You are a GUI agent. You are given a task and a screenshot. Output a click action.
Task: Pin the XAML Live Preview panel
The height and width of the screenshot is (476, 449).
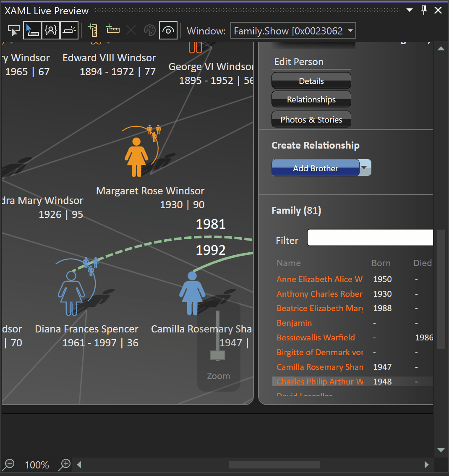pos(424,10)
